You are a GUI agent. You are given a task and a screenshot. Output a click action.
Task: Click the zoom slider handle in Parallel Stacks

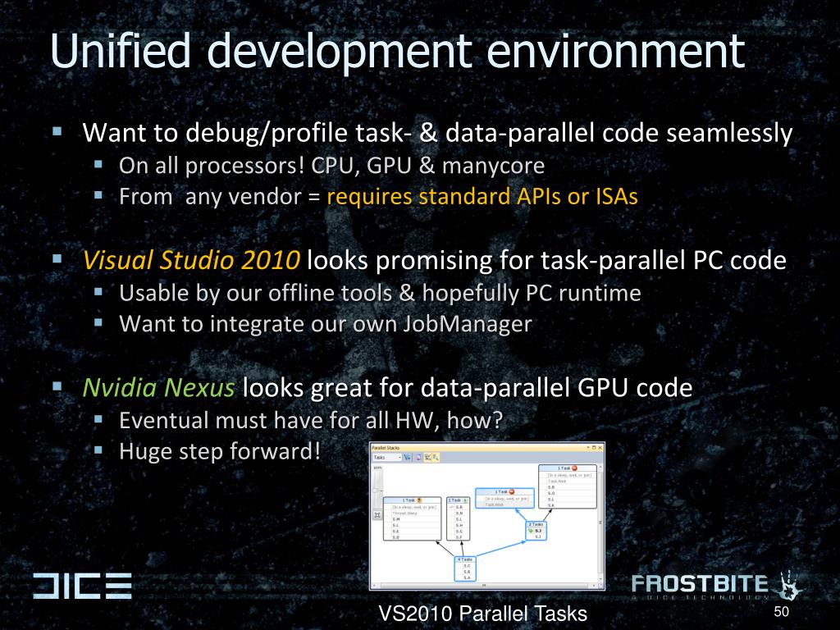377,491
